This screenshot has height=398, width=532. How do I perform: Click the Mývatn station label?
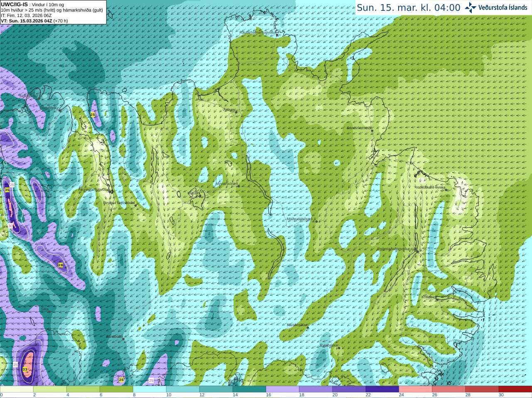pyautogui.click(x=194, y=193)
